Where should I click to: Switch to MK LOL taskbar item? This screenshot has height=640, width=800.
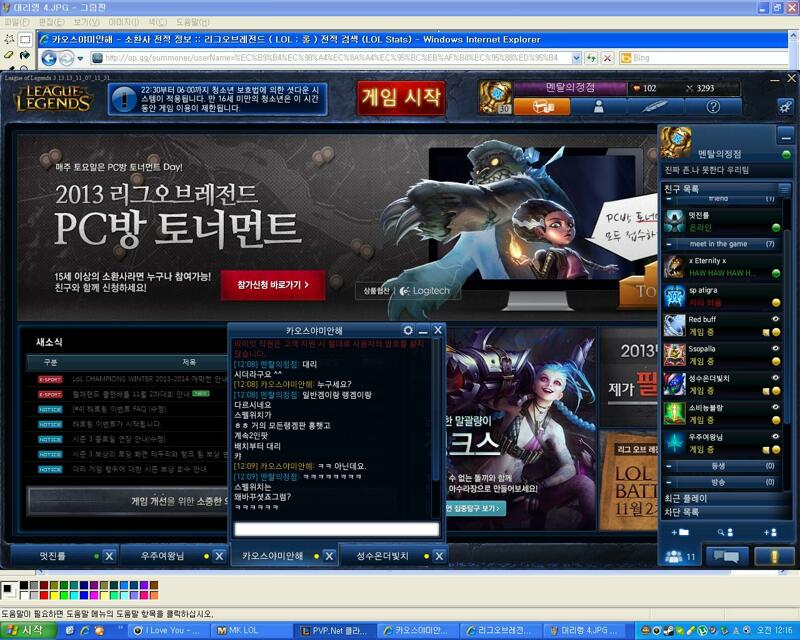[x=252, y=631]
